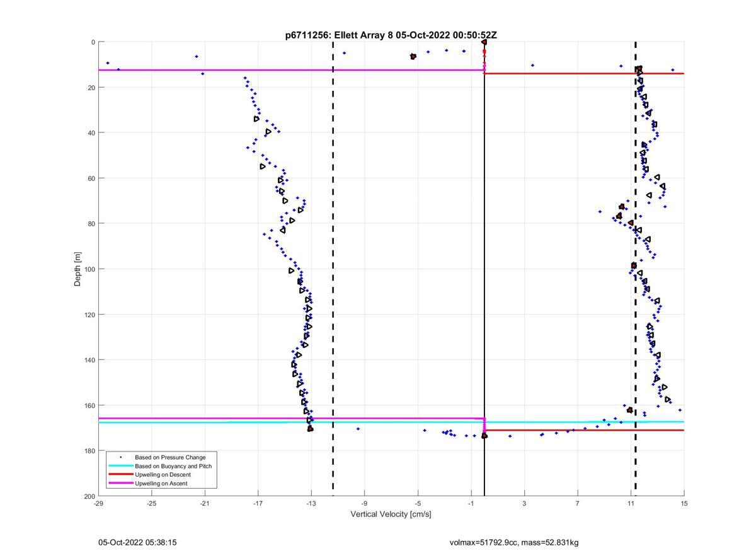Click the x-axis tick label 11
Image resolution: width=756 pixels, height=558 pixels.
pyautogui.click(x=631, y=503)
